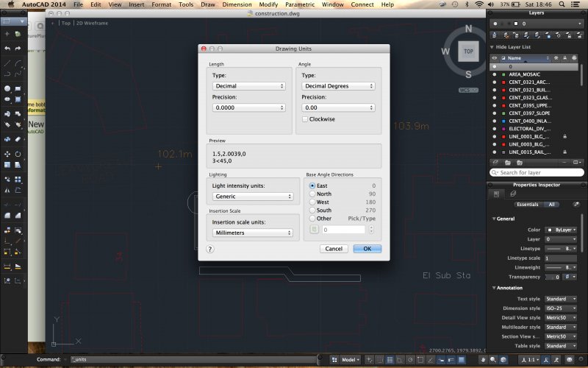Open the Dimension menu
The width and height of the screenshot is (588, 368).
point(237,4)
